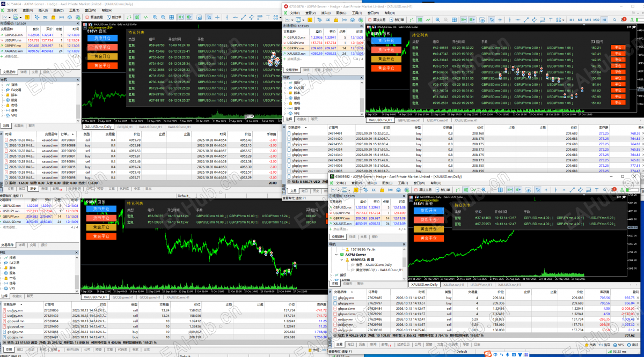644x357 pixels.
Task: Open the 工具(T) menu in the 67536876 window
Action: click(356, 13)
